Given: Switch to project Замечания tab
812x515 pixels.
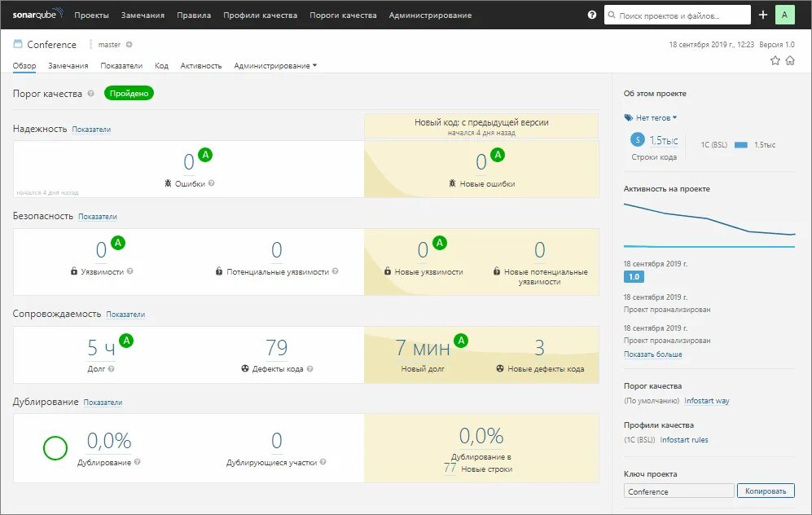Looking at the screenshot, I should click(x=68, y=66).
